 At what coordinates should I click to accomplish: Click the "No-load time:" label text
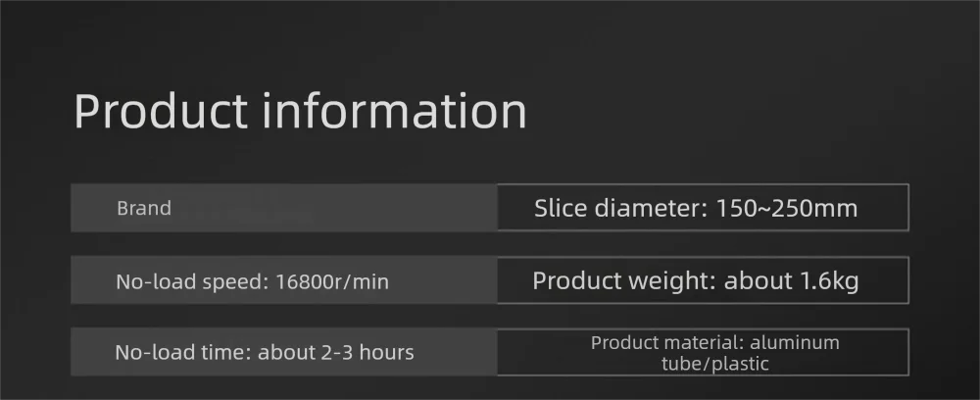tap(182, 352)
